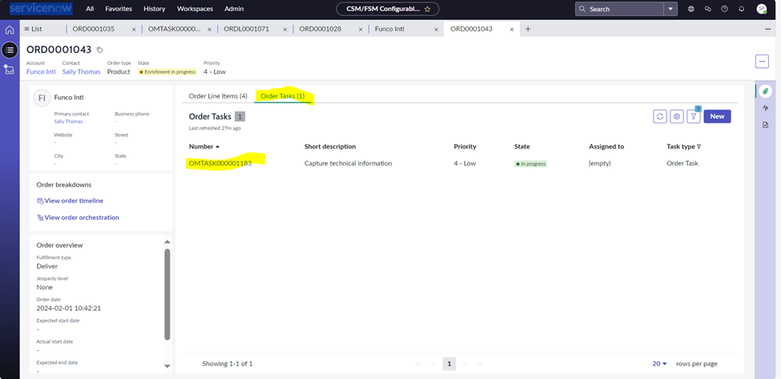781x379 pixels.
Task: Switch to the ORD0001035 tab
Action: (94, 29)
